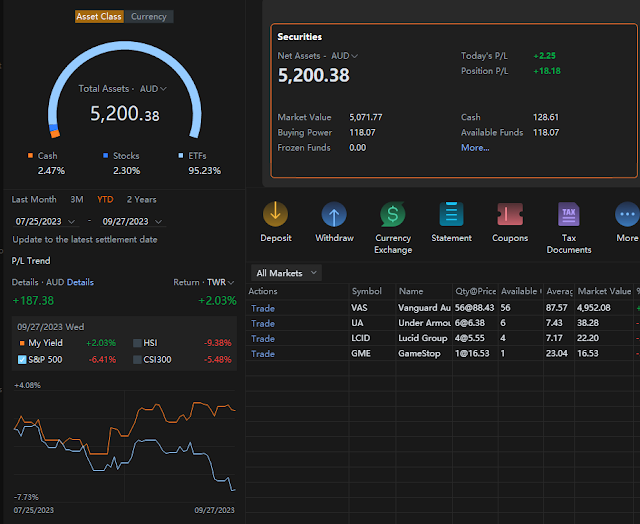Image resolution: width=640 pixels, height=524 pixels.
Task: Click the +187.38 P/L trend value
Action: tap(33, 301)
